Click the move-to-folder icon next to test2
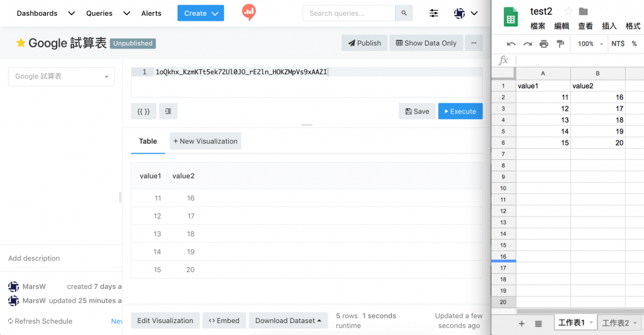The height and width of the screenshot is (335, 644). [x=583, y=11]
